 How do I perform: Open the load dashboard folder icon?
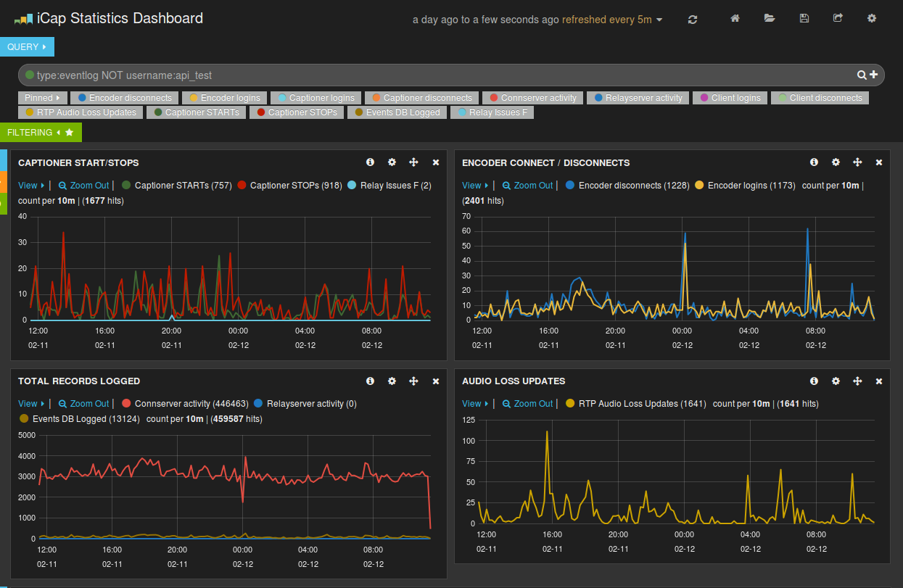click(770, 19)
